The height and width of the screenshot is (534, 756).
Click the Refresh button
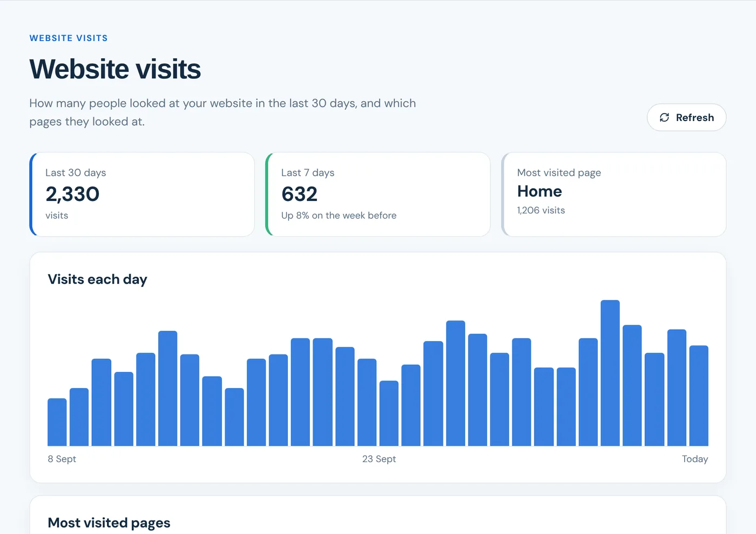click(x=686, y=117)
